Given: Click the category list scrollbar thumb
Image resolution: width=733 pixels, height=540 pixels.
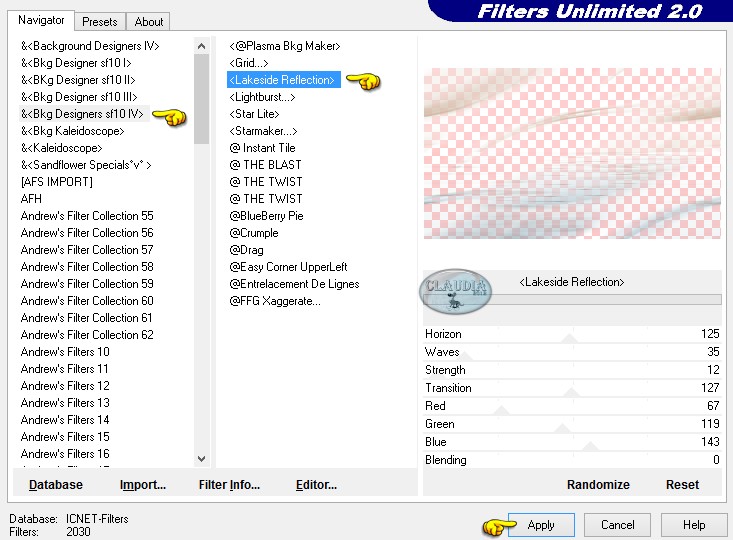Looking at the screenshot, I should coord(201,99).
